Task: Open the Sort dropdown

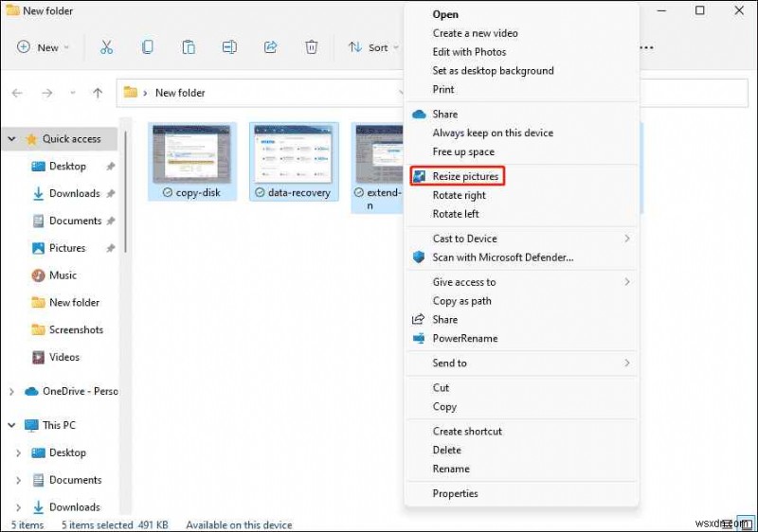Action: (373, 47)
